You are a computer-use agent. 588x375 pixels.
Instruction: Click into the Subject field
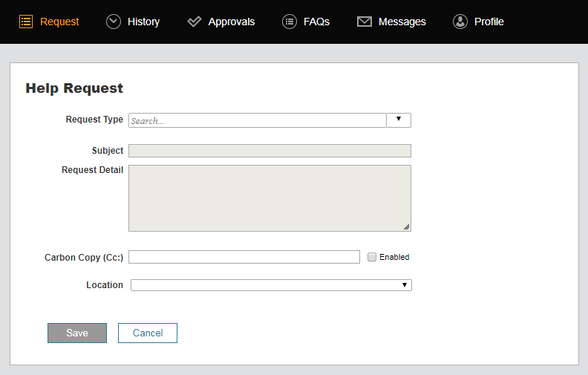tap(269, 151)
